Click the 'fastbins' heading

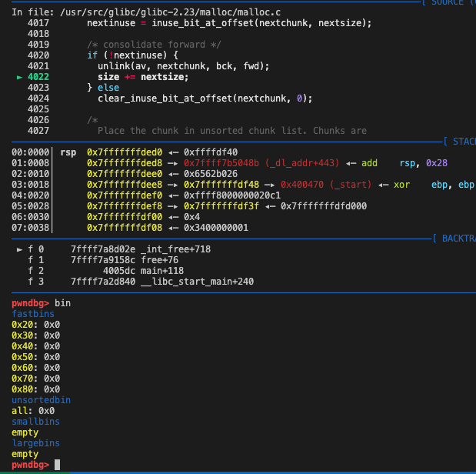[x=33, y=314]
